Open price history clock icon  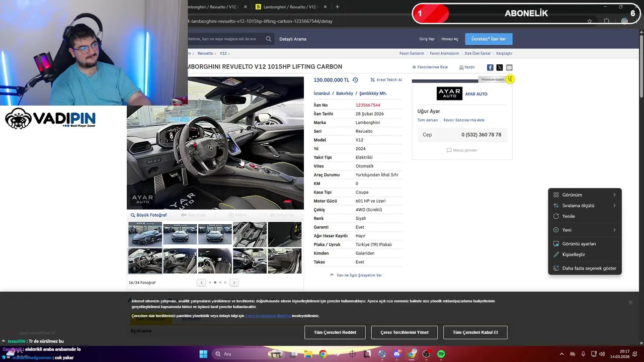coord(355,80)
